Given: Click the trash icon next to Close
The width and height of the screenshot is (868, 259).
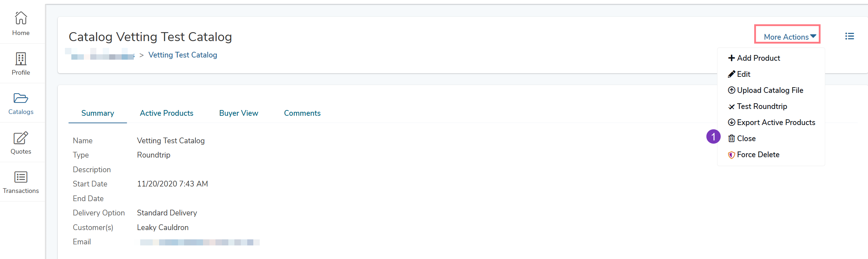Looking at the screenshot, I should coord(731,139).
